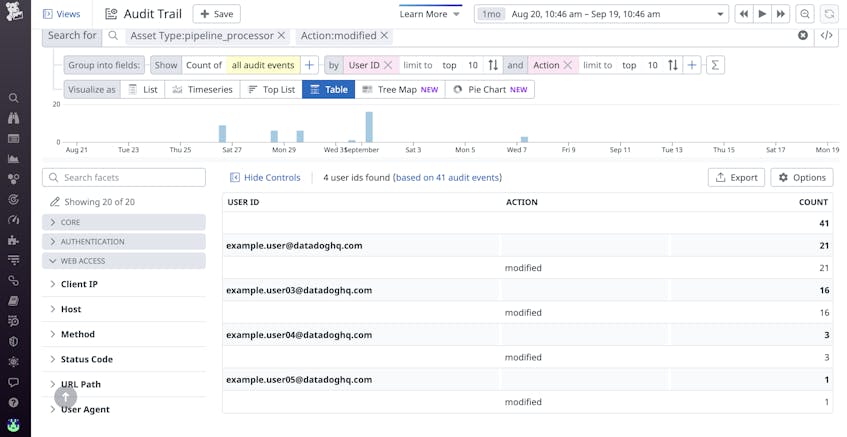This screenshot has width=847, height=437.
Task: Collapse the WEB ACCESS facet group
Action: point(124,261)
